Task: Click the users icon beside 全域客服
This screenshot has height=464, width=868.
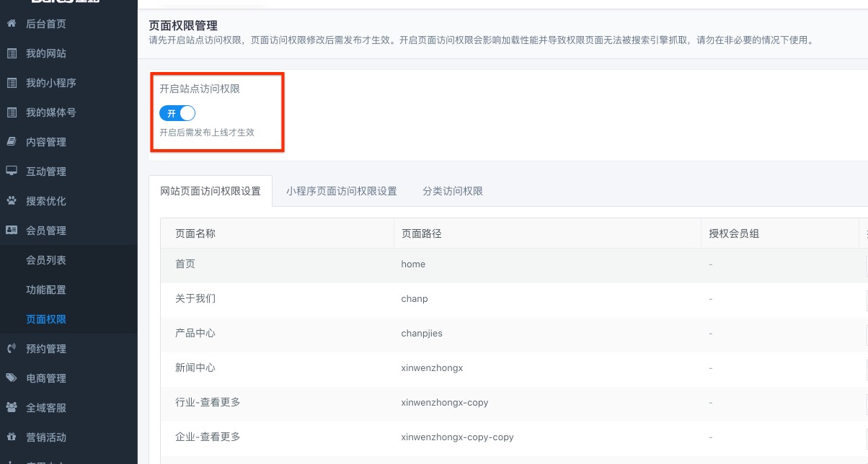Action: pyautogui.click(x=12, y=408)
